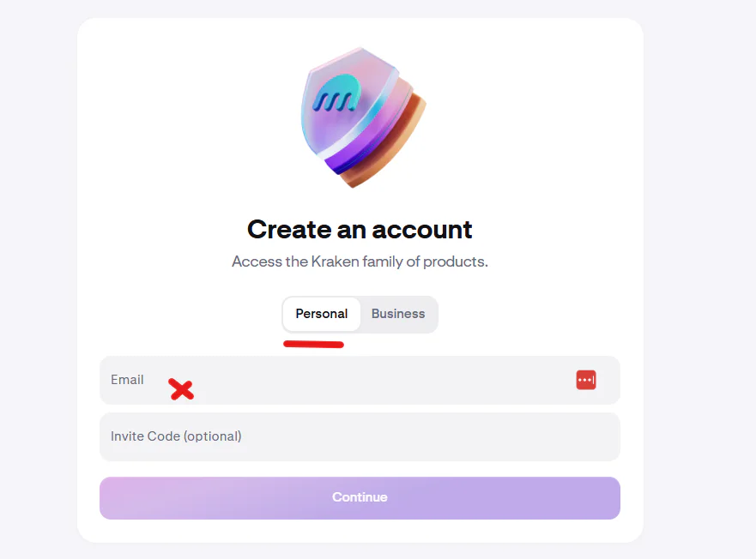756x559 pixels.
Task: Click the LastPass autofill icon in Email field
Action: [x=586, y=379]
